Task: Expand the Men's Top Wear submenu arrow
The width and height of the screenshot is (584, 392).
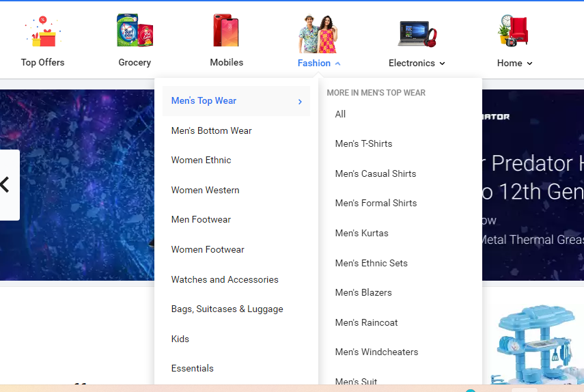Action: [x=300, y=102]
